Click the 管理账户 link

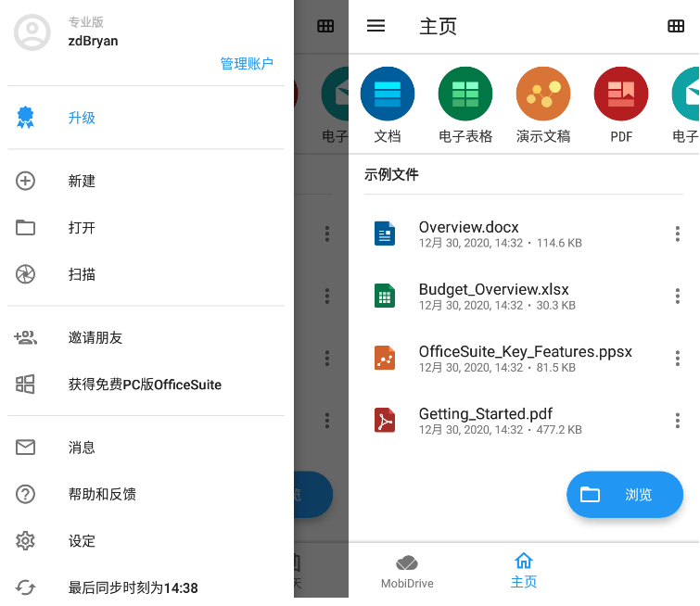(x=247, y=64)
